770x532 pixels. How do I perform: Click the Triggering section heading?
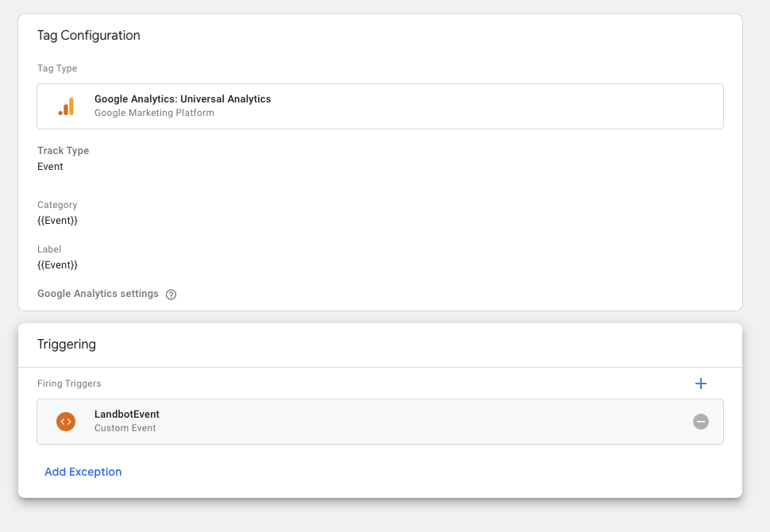(x=67, y=345)
